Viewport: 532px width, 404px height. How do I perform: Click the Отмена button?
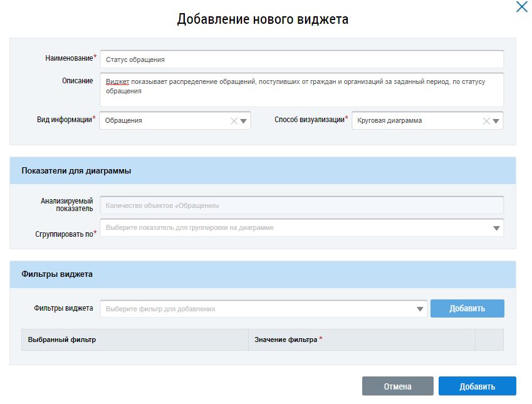397,386
